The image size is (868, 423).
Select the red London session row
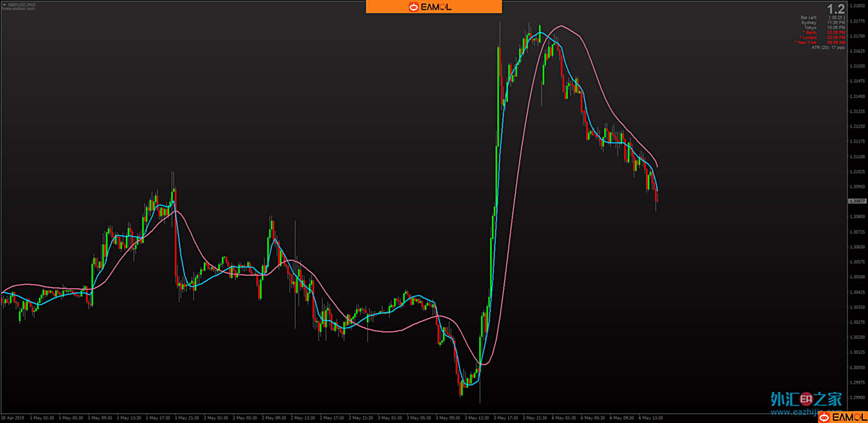[x=821, y=38]
